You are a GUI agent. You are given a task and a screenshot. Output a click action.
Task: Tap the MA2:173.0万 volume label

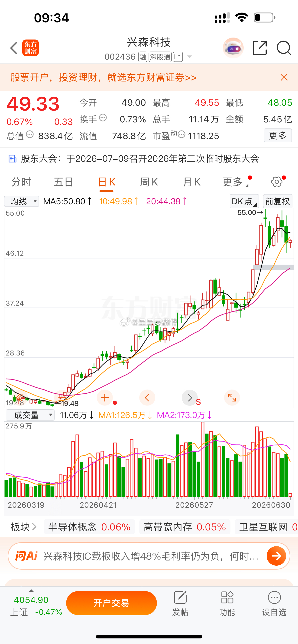[x=185, y=415]
